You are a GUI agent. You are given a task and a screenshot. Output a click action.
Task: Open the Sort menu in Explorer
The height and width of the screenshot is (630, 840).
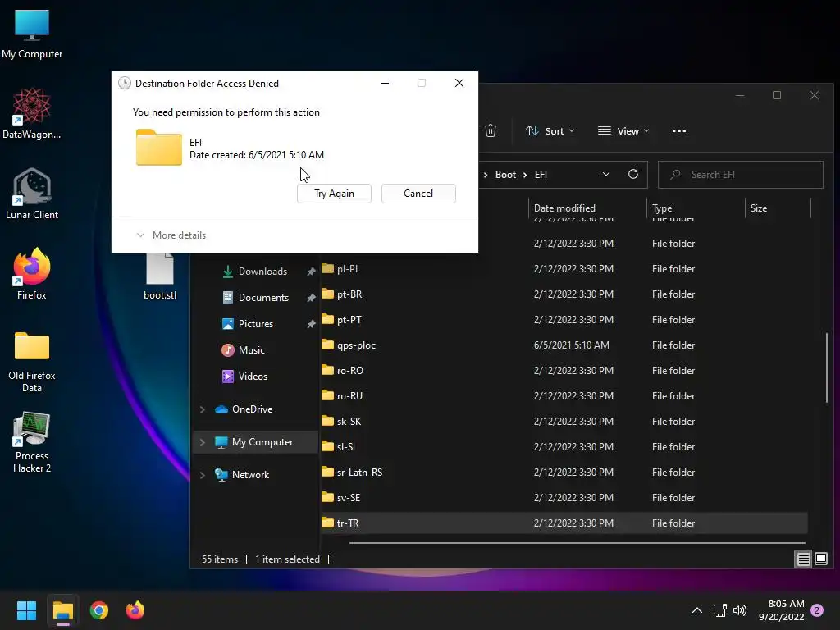550,130
